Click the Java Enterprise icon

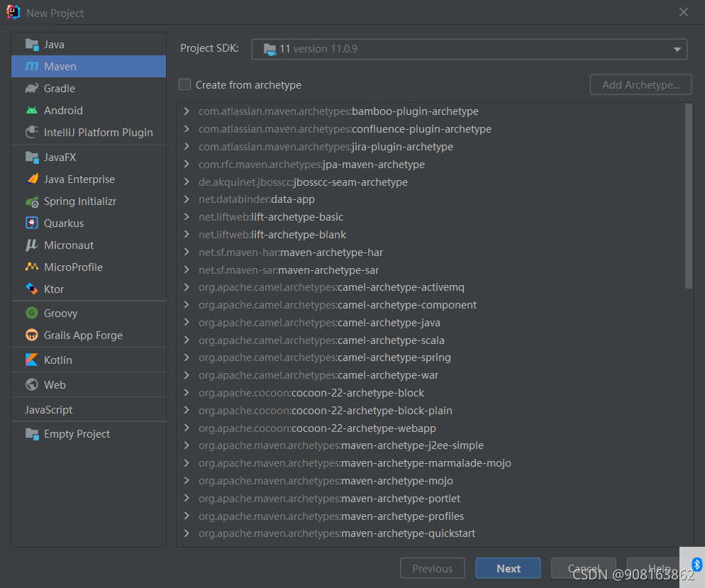[32, 179]
